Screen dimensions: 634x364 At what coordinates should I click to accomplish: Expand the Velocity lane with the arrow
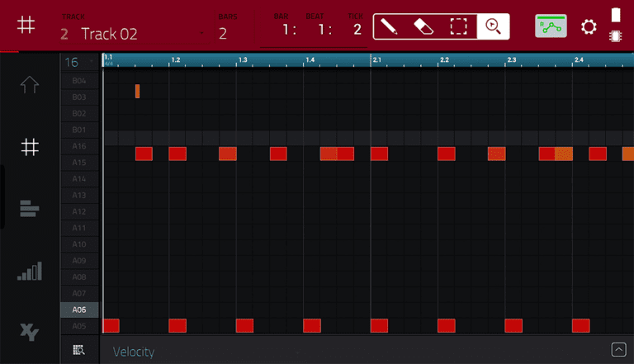pos(618,349)
